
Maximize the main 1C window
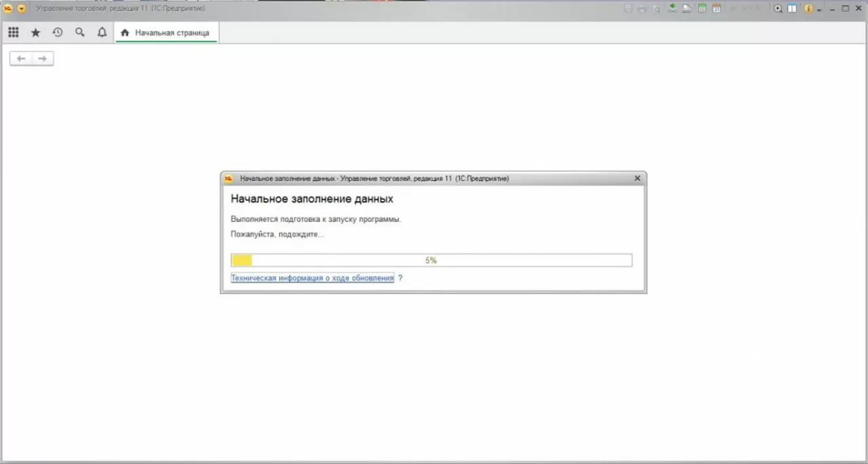[846, 9]
